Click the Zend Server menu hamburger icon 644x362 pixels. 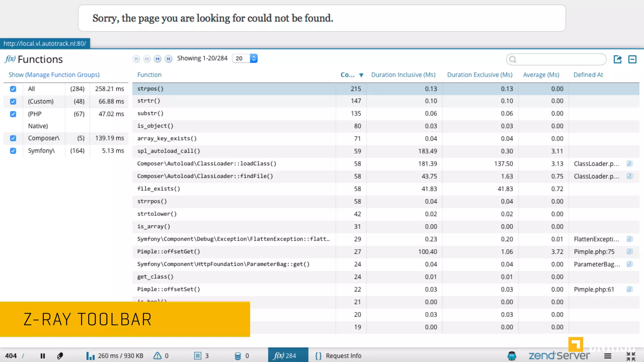coord(608,356)
